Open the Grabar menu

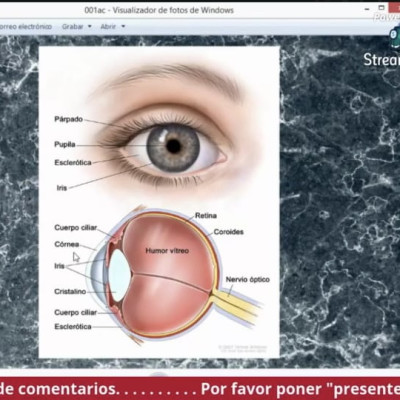[x=72, y=26]
